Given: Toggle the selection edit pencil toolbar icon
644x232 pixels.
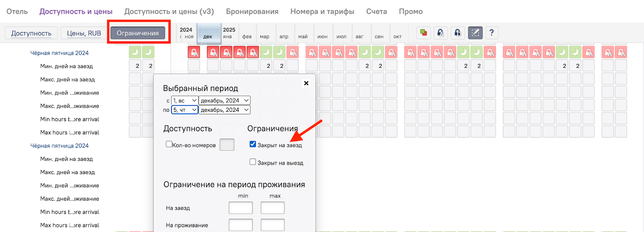Looking at the screenshot, I should pyautogui.click(x=475, y=33).
